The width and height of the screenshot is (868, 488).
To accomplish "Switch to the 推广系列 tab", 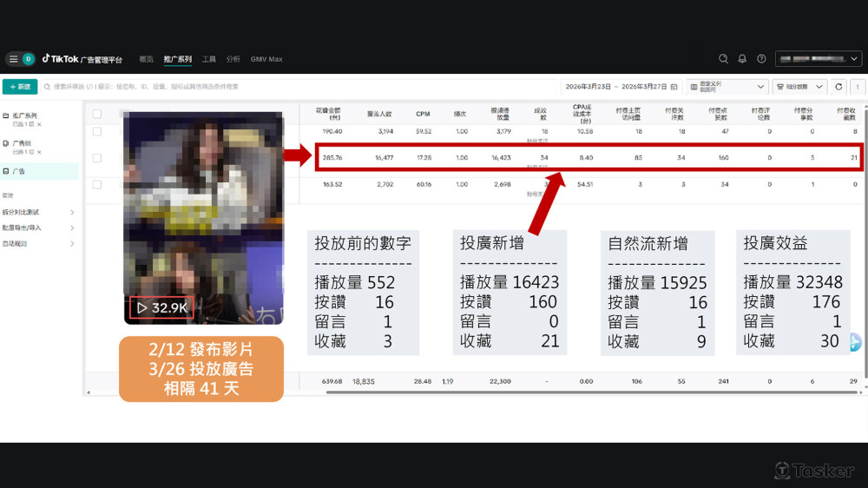I will 178,59.
